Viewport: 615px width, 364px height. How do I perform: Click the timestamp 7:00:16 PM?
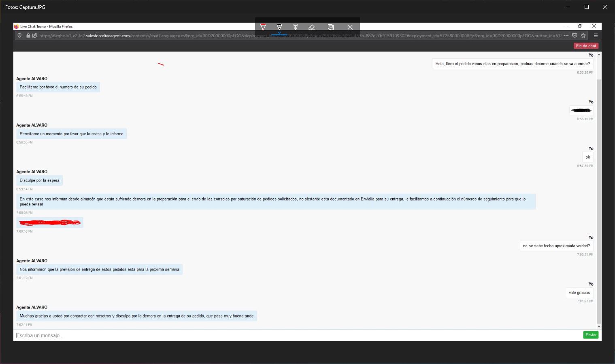(x=25, y=231)
